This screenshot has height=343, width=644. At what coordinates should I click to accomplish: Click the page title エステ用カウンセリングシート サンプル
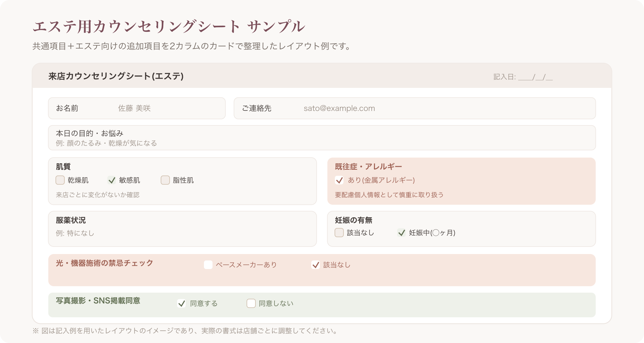(x=169, y=26)
